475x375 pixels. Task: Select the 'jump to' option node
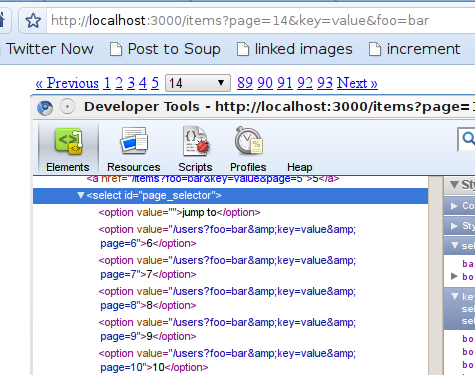point(179,212)
